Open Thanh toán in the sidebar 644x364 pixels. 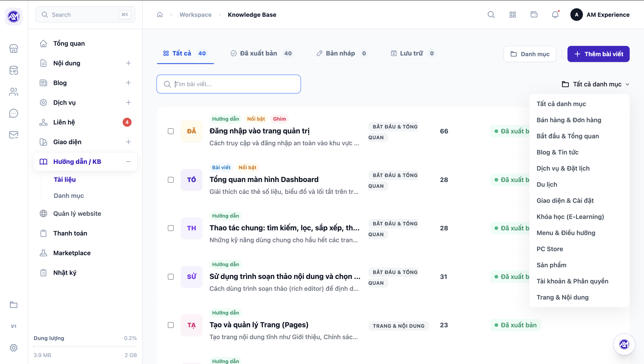(x=85, y=233)
